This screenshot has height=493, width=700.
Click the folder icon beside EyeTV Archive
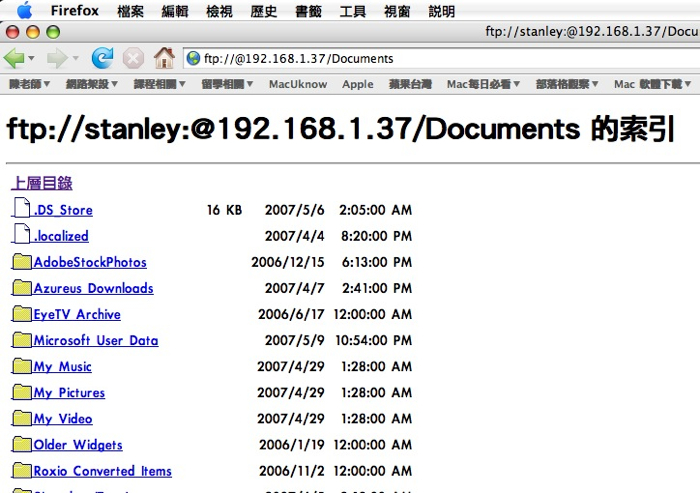tap(22, 314)
